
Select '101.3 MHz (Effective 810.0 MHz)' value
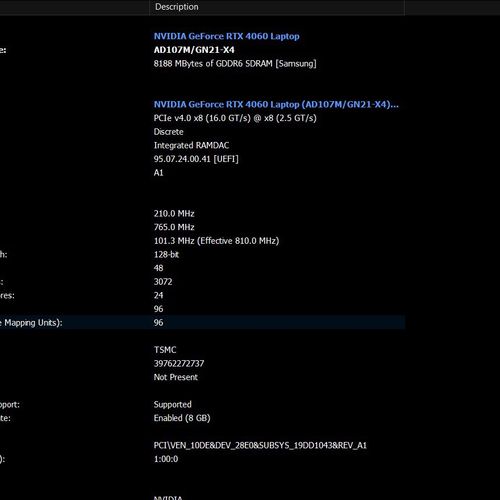pyautogui.click(x=216, y=241)
